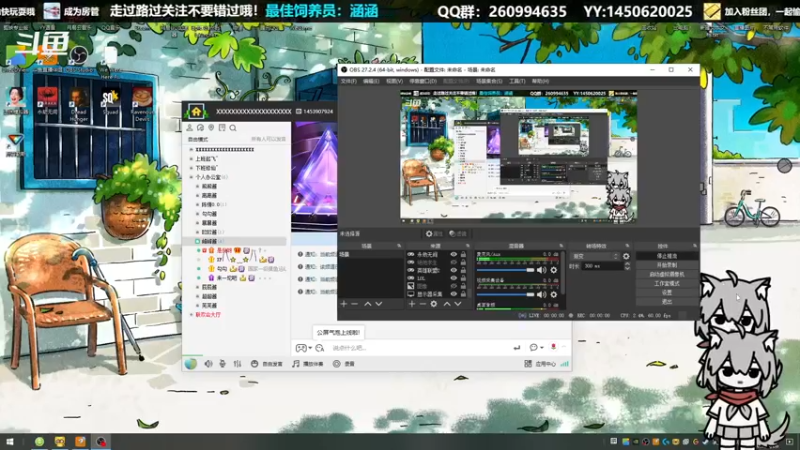Open YY member list person icon

pyautogui.click(x=190, y=128)
